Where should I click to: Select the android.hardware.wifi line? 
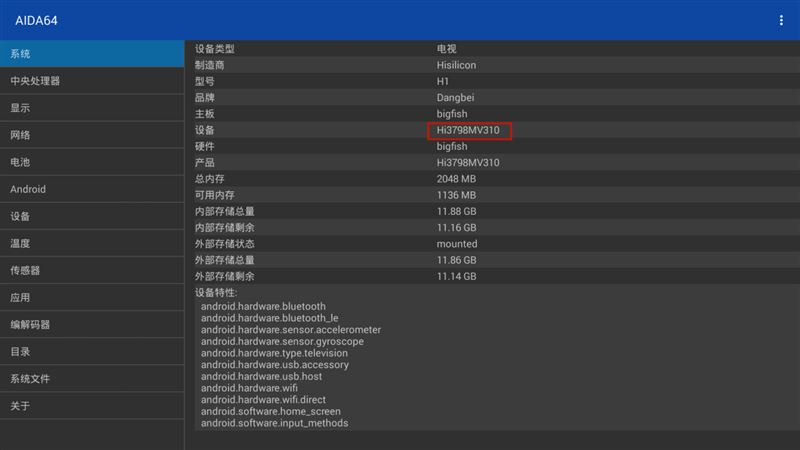tap(249, 388)
